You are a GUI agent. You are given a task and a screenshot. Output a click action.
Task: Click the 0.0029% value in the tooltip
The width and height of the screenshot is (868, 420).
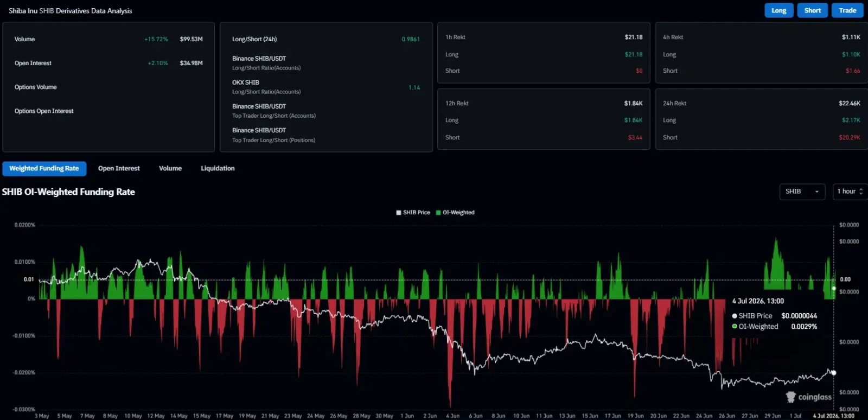pyautogui.click(x=804, y=327)
